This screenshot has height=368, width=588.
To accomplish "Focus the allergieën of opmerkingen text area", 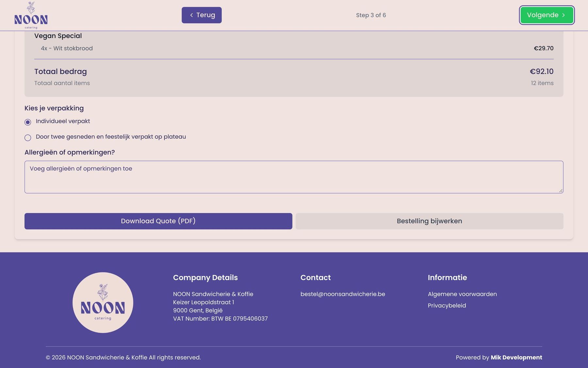I will pos(294,177).
